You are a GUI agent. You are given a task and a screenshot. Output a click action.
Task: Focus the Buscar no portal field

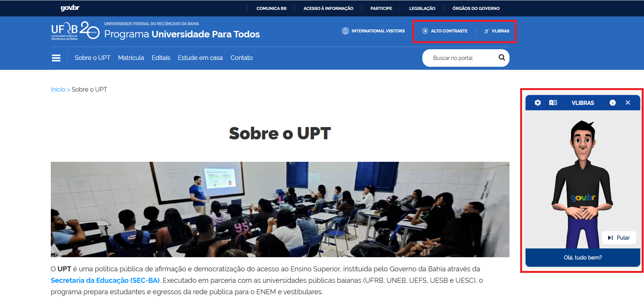461,58
